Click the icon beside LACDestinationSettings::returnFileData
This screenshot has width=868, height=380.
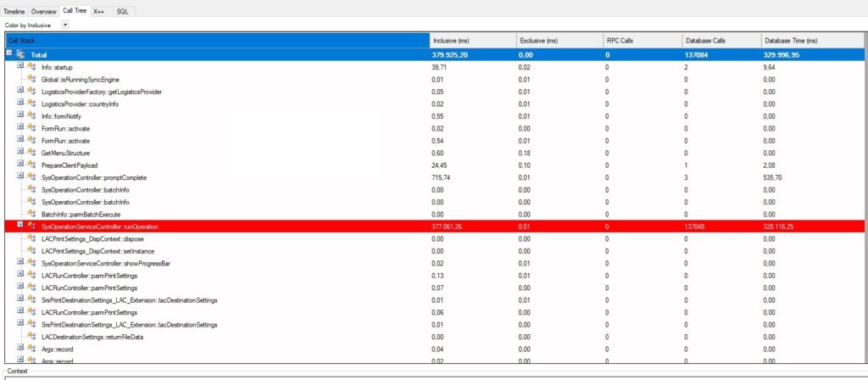click(31, 337)
